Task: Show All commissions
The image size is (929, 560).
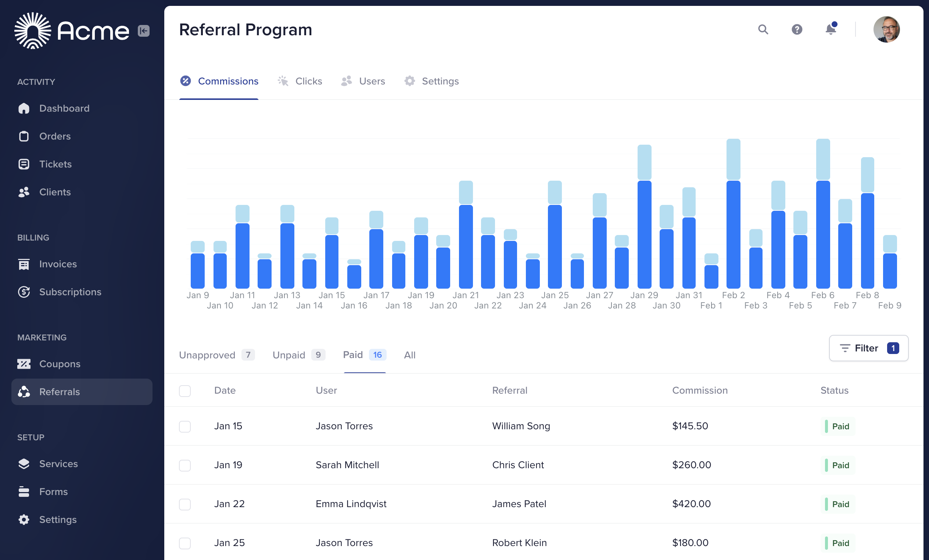Action: click(409, 355)
